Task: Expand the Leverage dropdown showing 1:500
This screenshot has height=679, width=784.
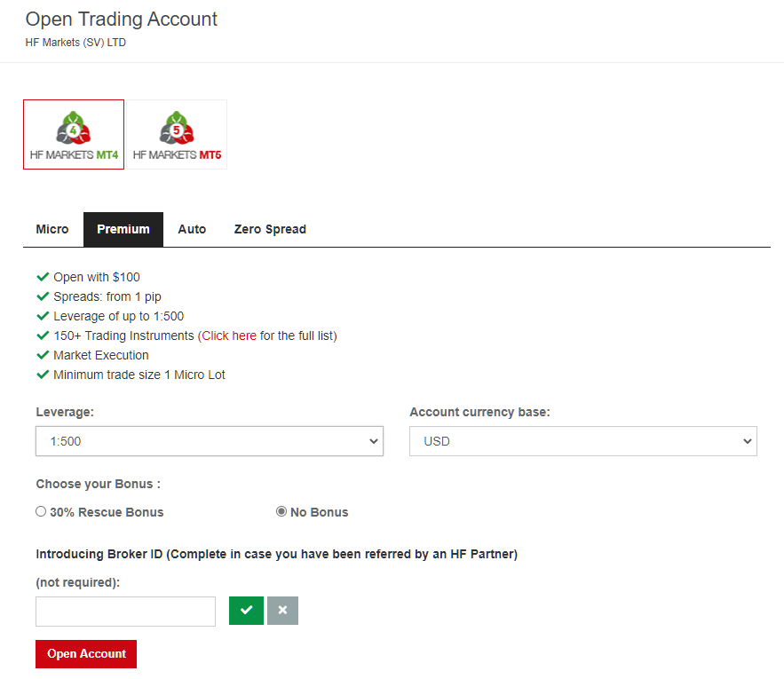Action: [210, 441]
